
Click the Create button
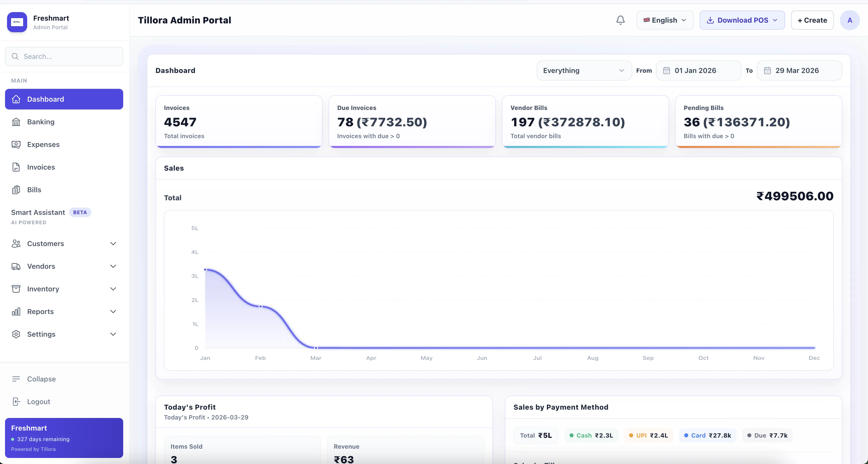pos(812,20)
